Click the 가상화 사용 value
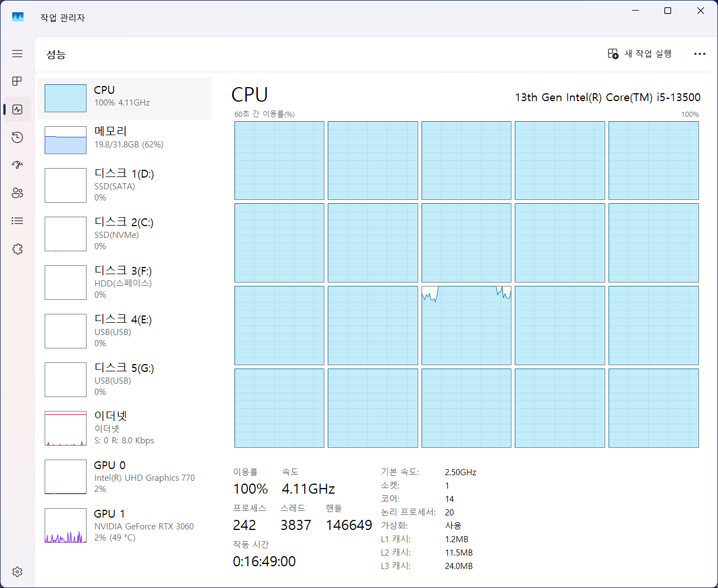 453,525
